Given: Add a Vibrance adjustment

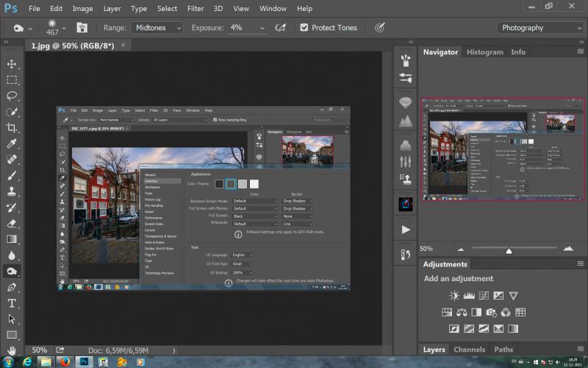Looking at the screenshot, I should [513, 296].
